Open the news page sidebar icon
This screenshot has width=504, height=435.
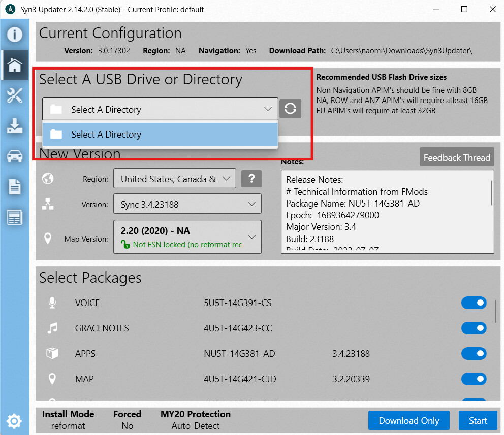(14, 217)
